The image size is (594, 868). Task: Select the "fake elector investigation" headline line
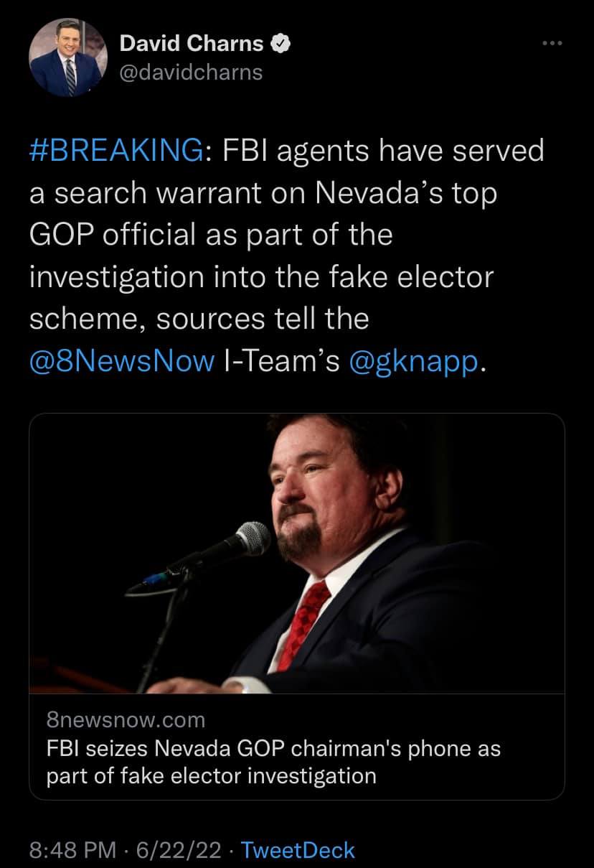(x=211, y=776)
